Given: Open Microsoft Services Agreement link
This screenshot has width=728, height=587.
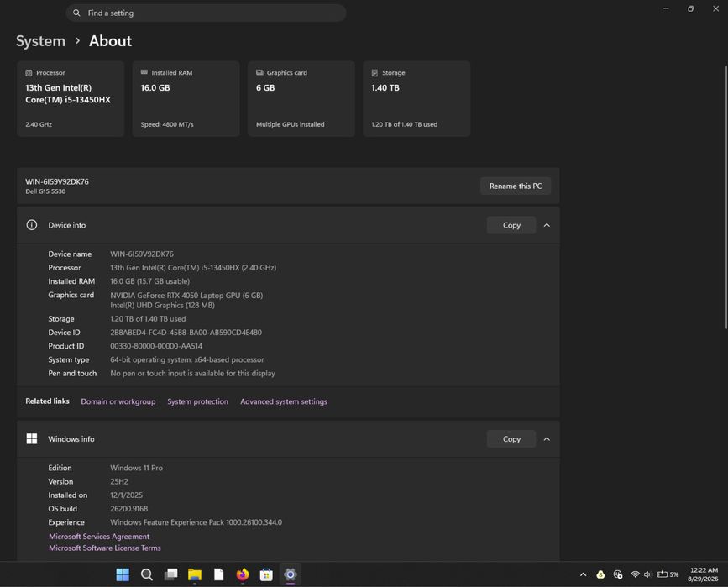Looking at the screenshot, I should pyautogui.click(x=99, y=537).
